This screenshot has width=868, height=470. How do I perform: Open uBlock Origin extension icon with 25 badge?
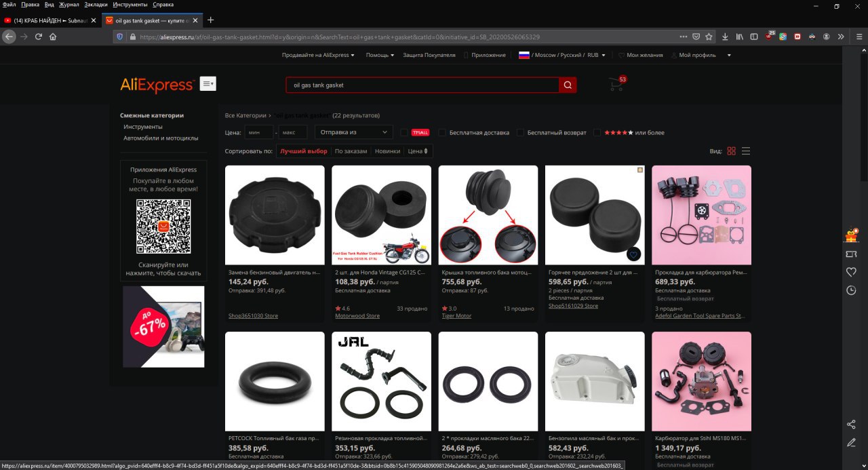[769, 36]
